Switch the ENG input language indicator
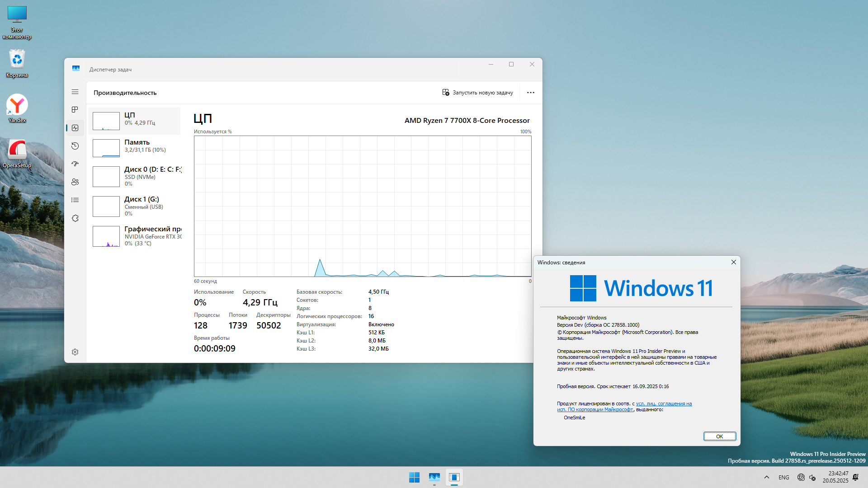Screen dimensions: 868x488 point(784,477)
